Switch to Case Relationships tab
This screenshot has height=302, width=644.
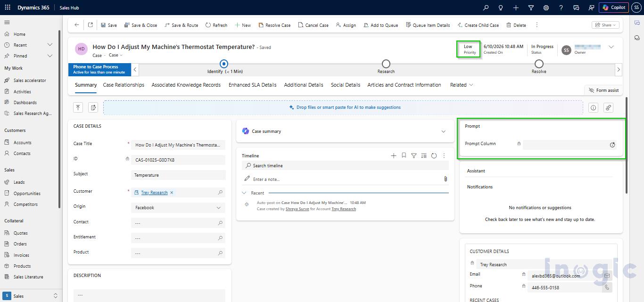point(124,85)
